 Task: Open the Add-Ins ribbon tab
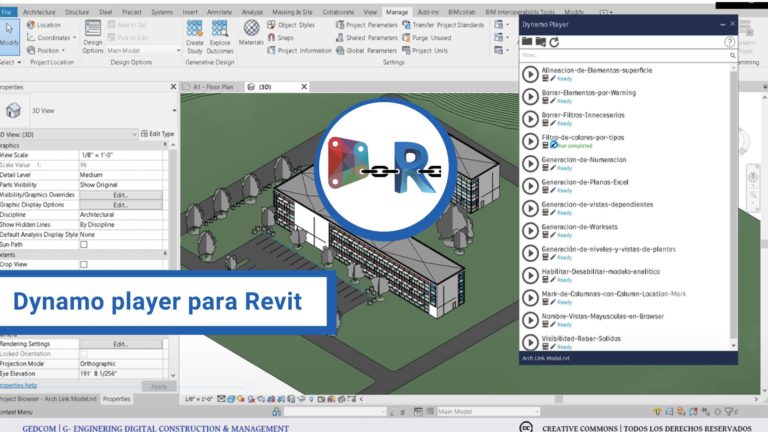(428, 12)
